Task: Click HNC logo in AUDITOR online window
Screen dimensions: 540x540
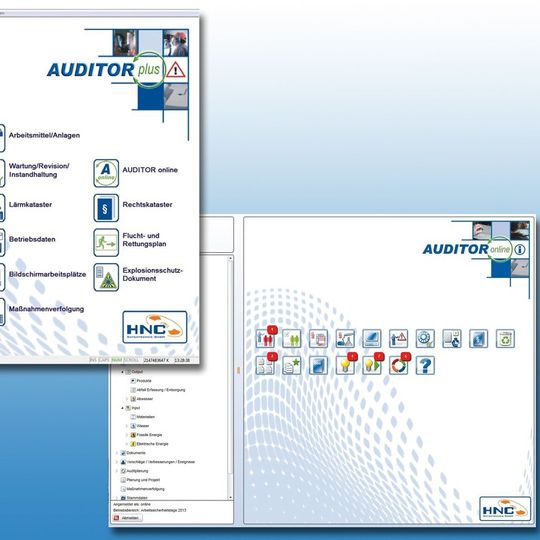Action: click(x=505, y=509)
